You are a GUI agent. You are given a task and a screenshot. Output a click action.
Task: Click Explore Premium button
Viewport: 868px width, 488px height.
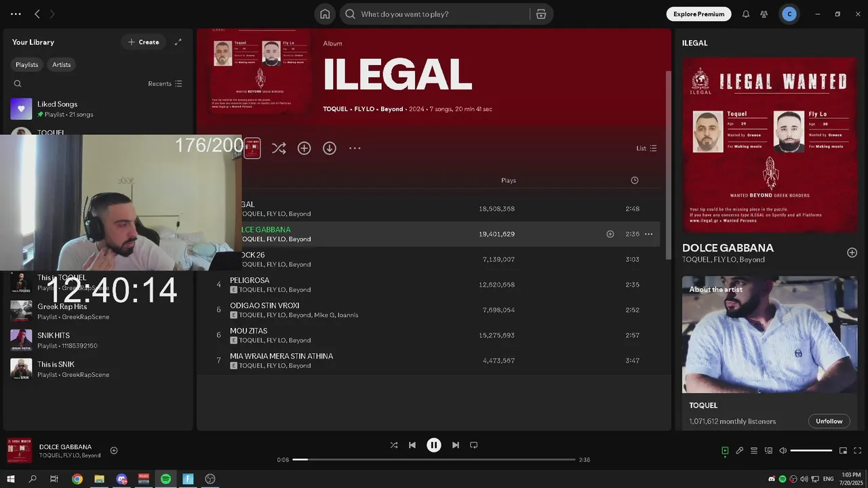[x=698, y=14]
